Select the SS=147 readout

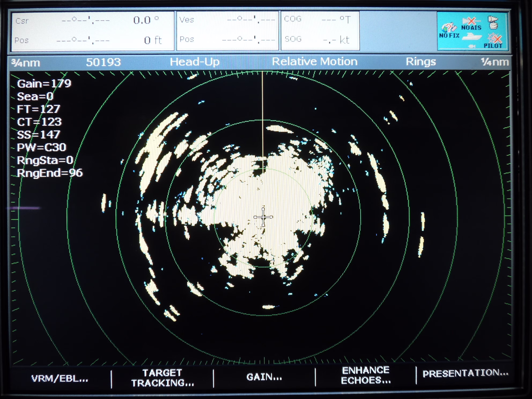(x=38, y=134)
